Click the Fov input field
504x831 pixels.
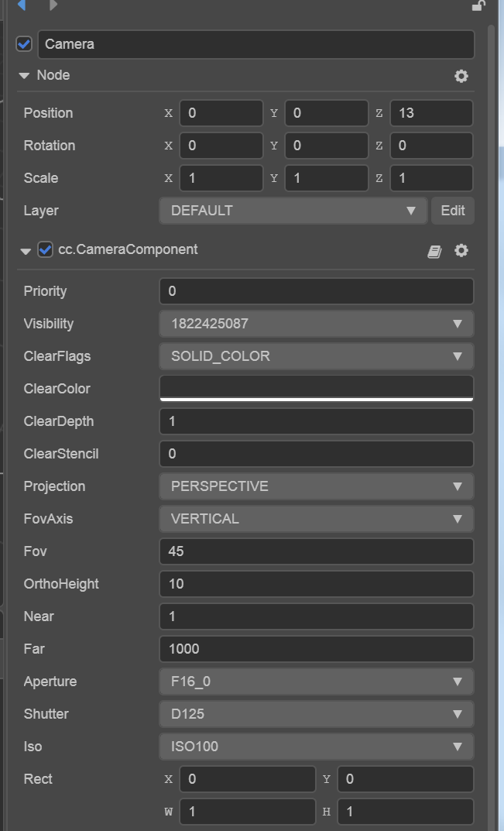pyautogui.click(x=316, y=551)
